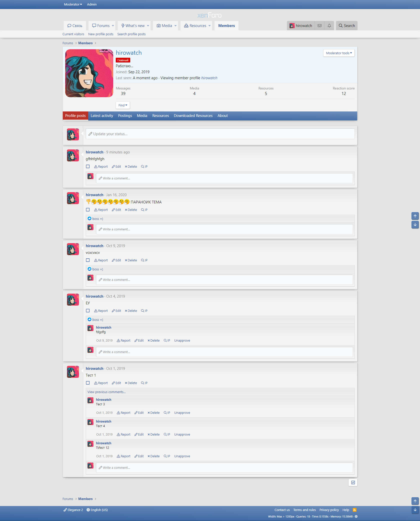Select the checkbox on the 'Тест 1' post
The height and width of the screenshot is (521, 420).
(x=88, y=383)
